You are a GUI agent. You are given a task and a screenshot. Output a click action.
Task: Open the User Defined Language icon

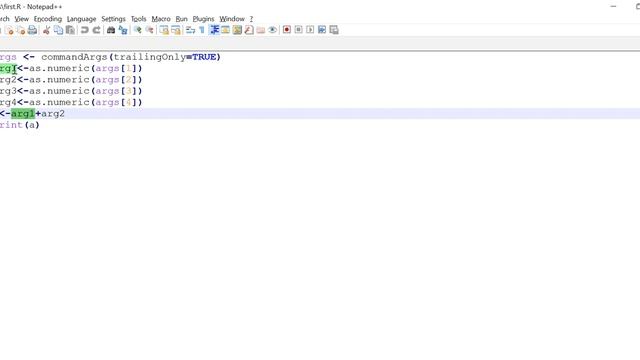(226, 30)
